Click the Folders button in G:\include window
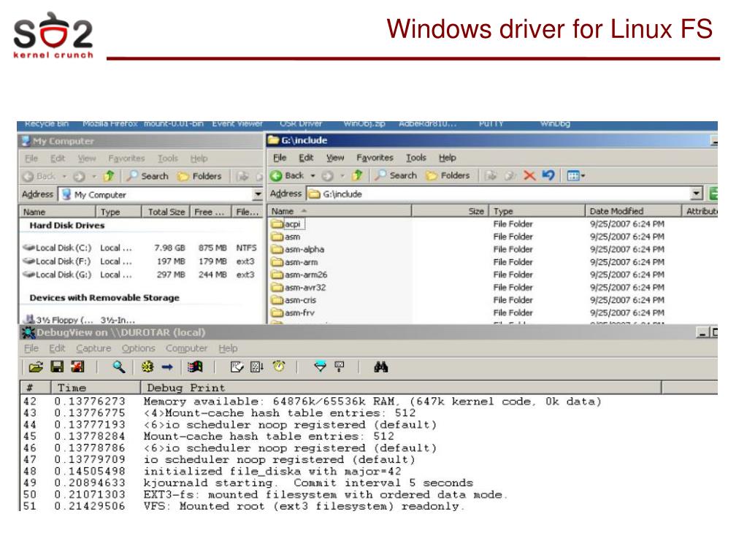This screenshot has height=560, width=747. click(448, 176)
